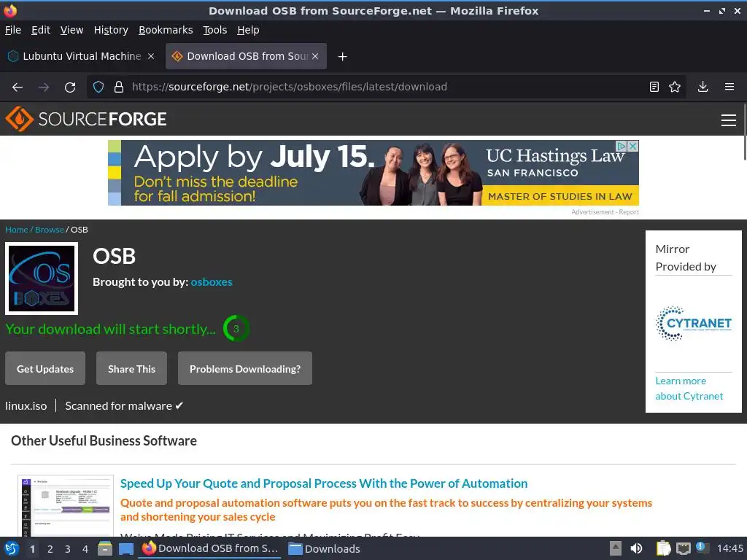
Task: Open the Bookmarks menu
Action: point(166,30)
